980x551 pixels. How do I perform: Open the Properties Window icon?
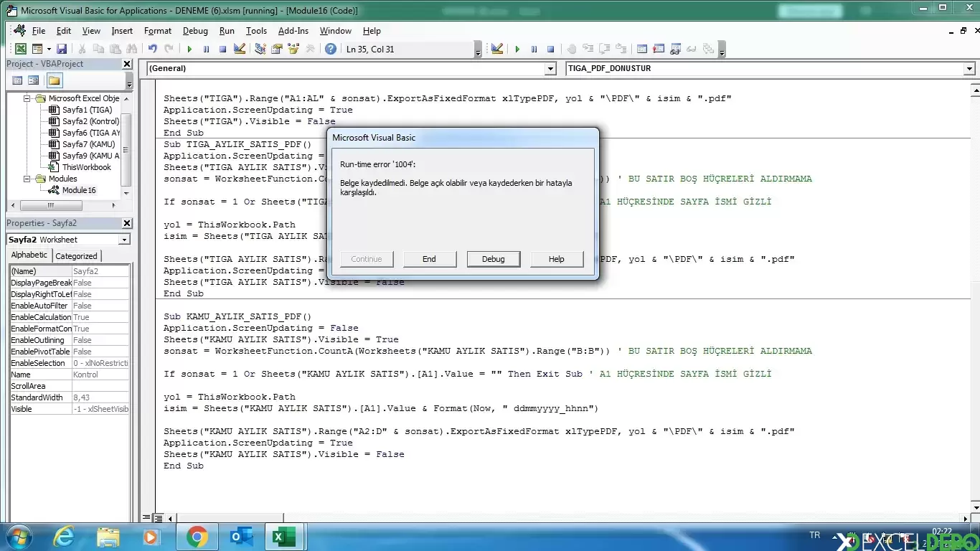tap(276, 49)
